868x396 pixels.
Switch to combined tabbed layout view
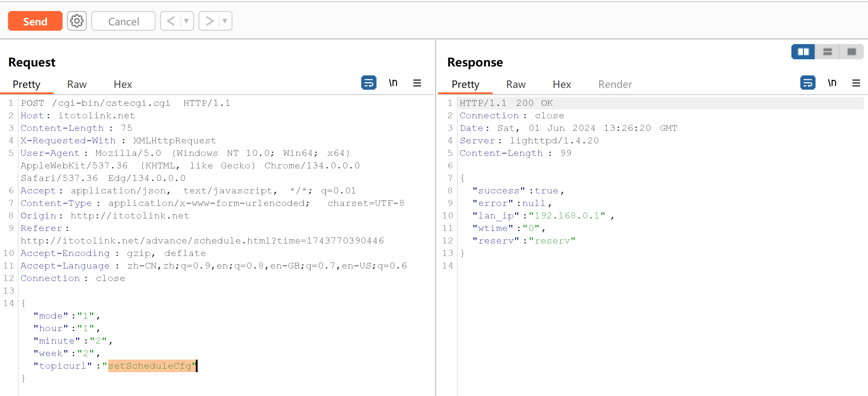[x=852, y=52]
